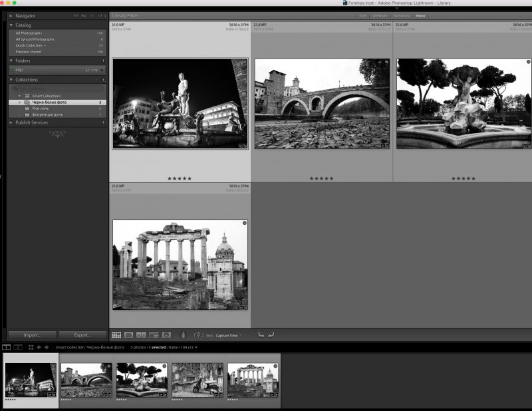Select Рим ночь collection

(57, 108)
